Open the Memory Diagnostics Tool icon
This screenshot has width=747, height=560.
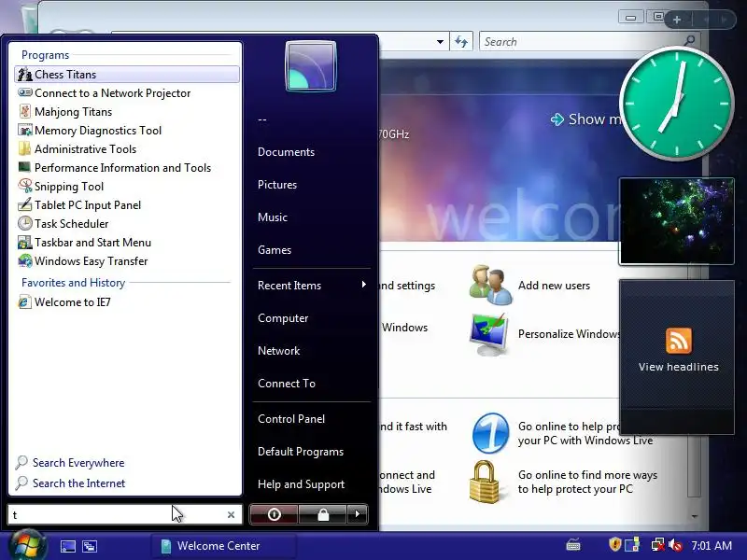[x=25, y=130]
